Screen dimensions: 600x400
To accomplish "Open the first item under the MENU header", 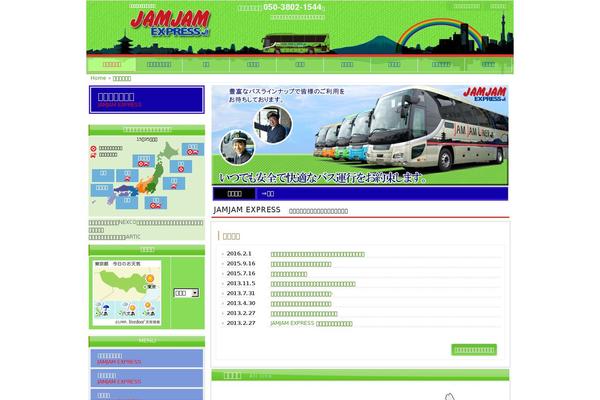I will (147, 358).
